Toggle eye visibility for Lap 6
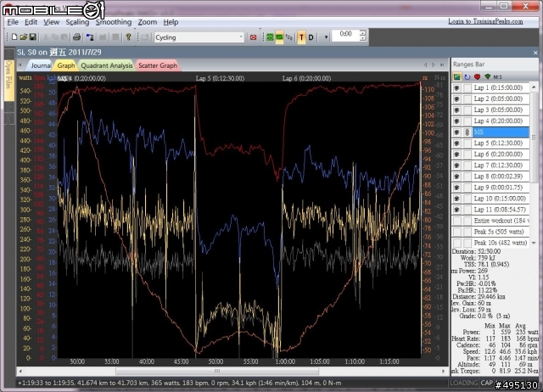Image resolution: width=543 pixels, height=392 pixels. click(456, 154)
